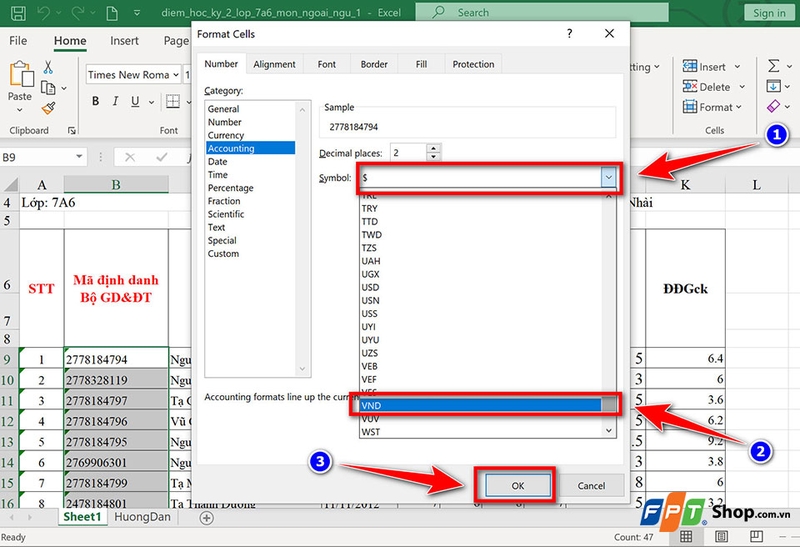Switch to HuongDan sheet tab

coord(142,517)
